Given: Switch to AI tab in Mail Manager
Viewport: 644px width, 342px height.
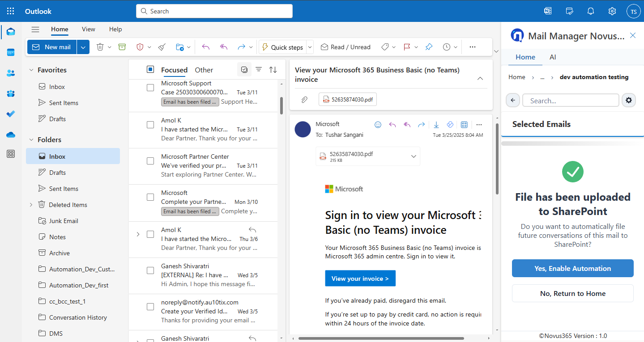Looking at the screenshot, I should [553, 57].
